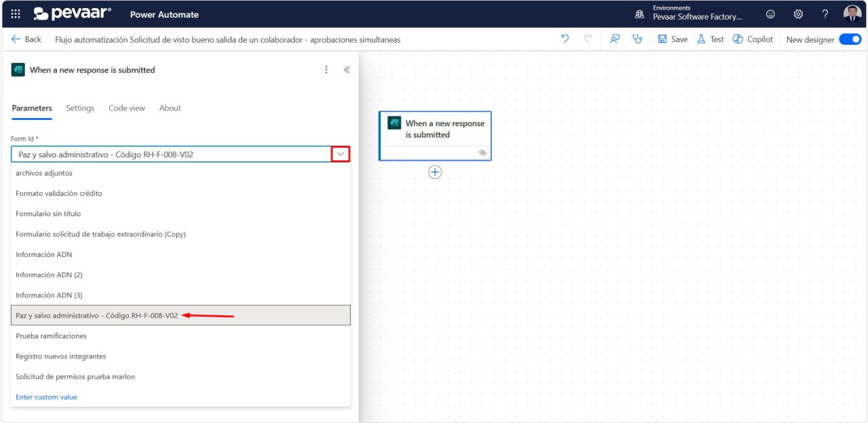Screen dimensions: 868x423
Task: Switch to the Code view tab
Action: (x=126, y=108)
